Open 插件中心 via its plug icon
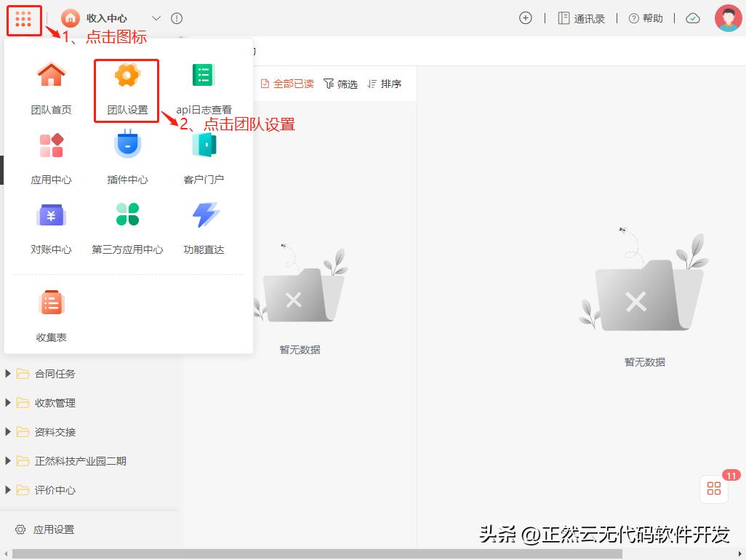This screenshot has height=560, width=746. pos(127,144)
